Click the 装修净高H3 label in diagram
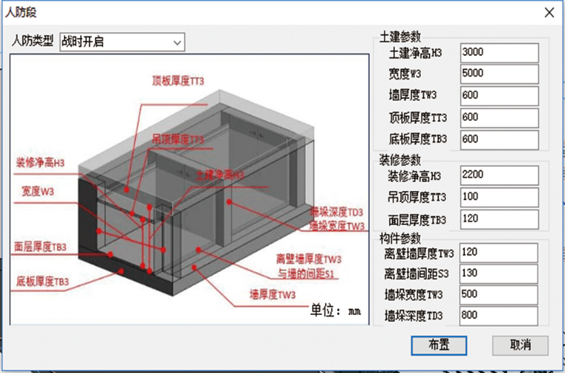This screenshot has height=373, width=565. click(40, 163)
